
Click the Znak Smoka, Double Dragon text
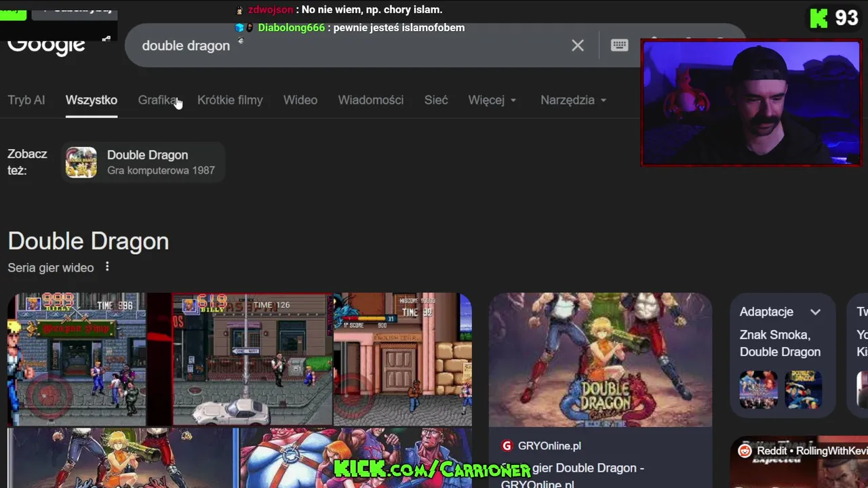tap(780, 343)
